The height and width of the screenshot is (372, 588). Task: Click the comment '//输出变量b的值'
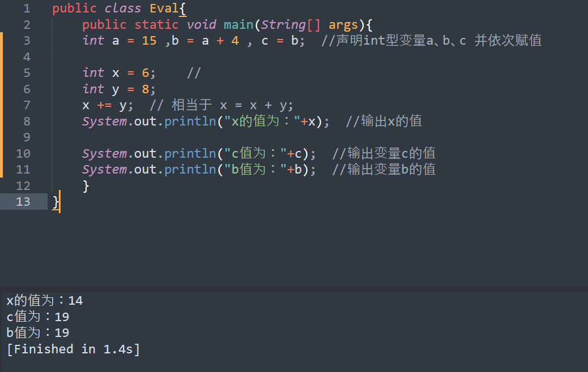click(384, 170)
